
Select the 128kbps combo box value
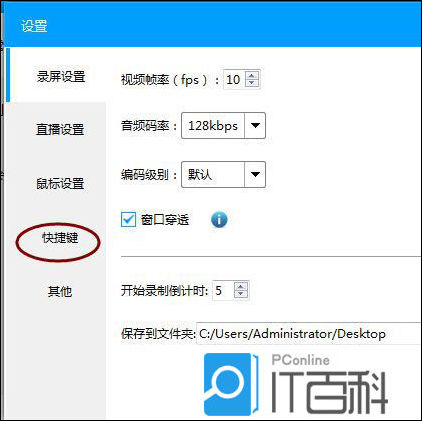213,126
